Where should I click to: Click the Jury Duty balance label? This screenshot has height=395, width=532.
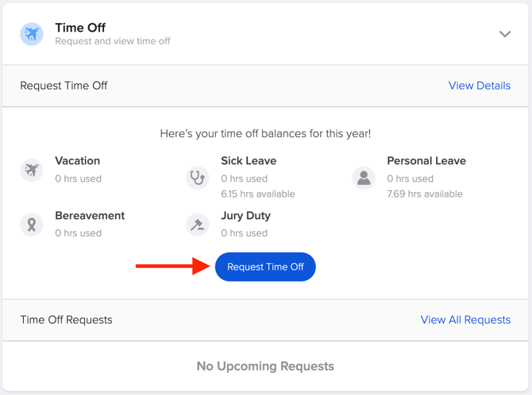tap(245, 216)
